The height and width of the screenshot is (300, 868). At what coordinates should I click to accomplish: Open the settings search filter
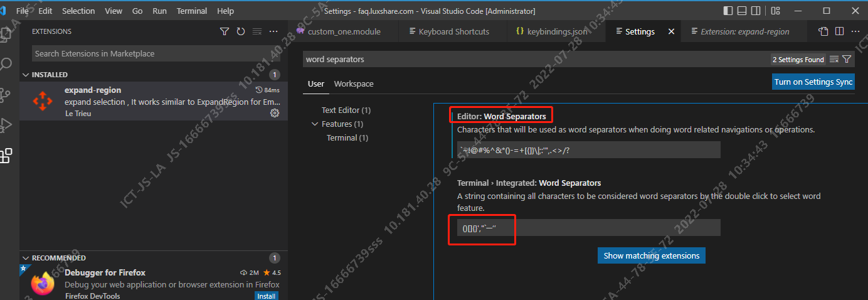[x=847, y=59]
